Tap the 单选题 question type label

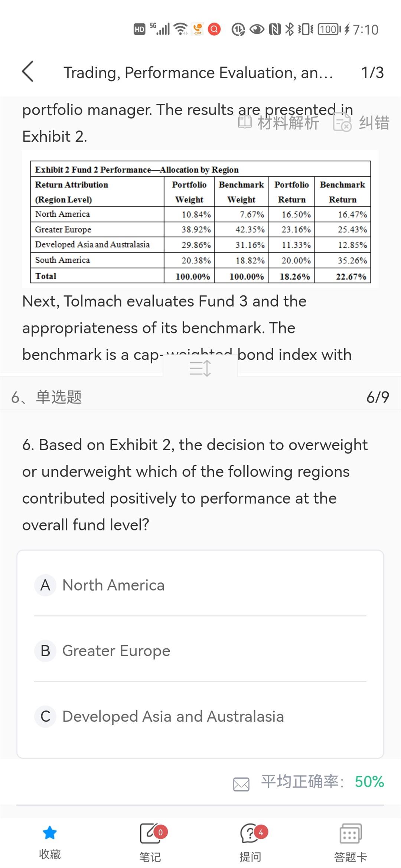tap(59, 397)
